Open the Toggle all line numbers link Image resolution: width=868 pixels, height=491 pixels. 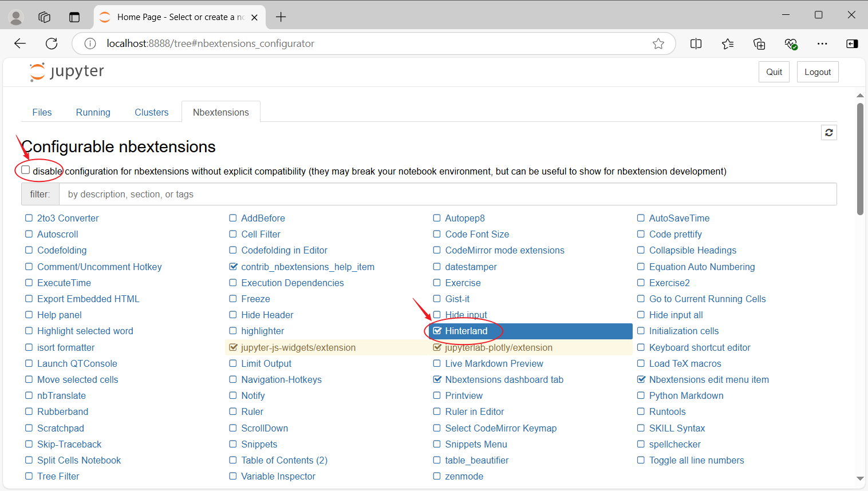coord(697,460)
